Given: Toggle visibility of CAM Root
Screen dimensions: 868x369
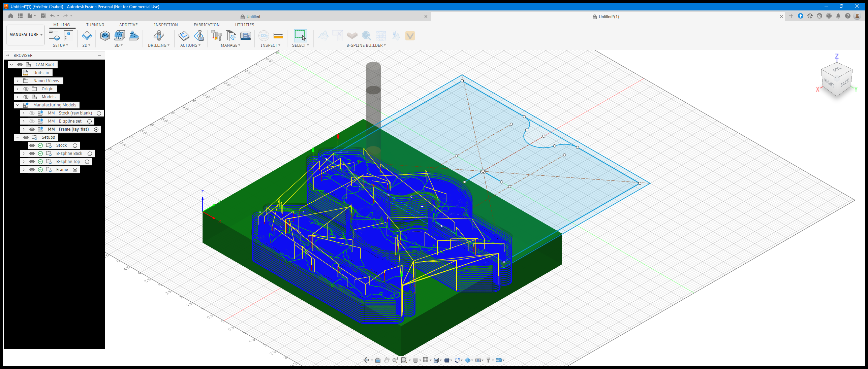Looking at the screenshot, I should coord(20,65).
